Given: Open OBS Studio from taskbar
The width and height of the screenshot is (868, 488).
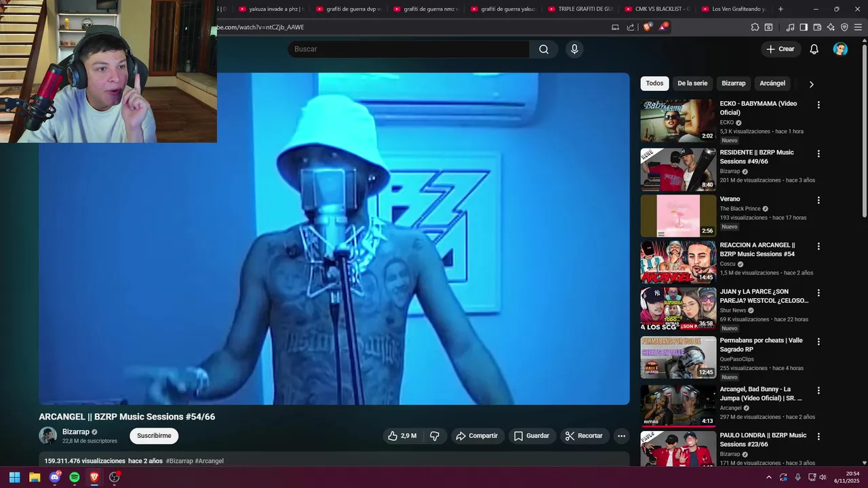Looking at the screenshot, I should click(x=115, y=477).
